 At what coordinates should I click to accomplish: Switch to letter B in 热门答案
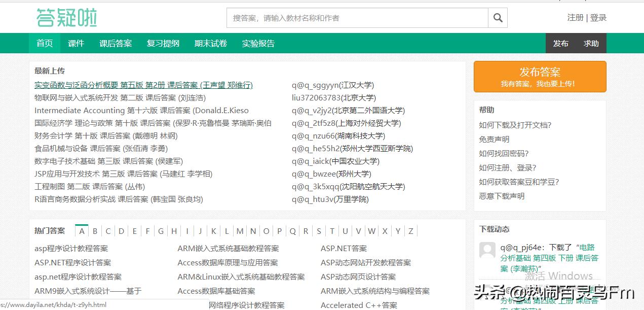[x=95, y=231]
